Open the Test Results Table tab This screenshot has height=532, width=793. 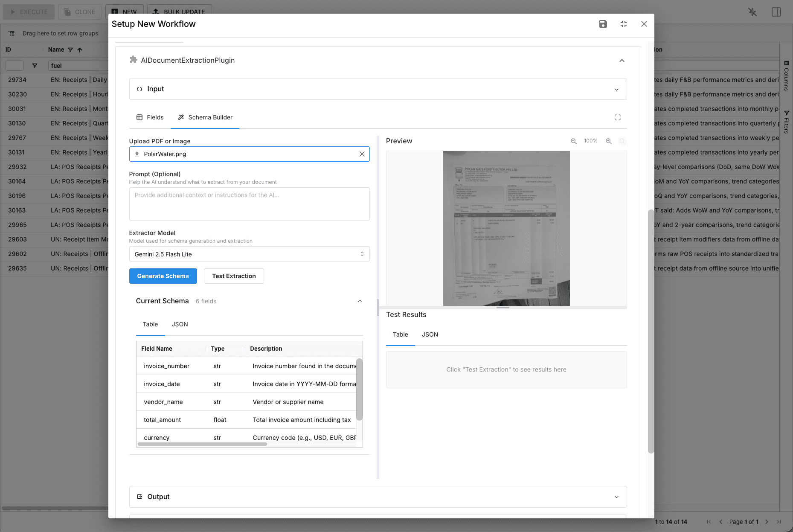tap(400, 334)
